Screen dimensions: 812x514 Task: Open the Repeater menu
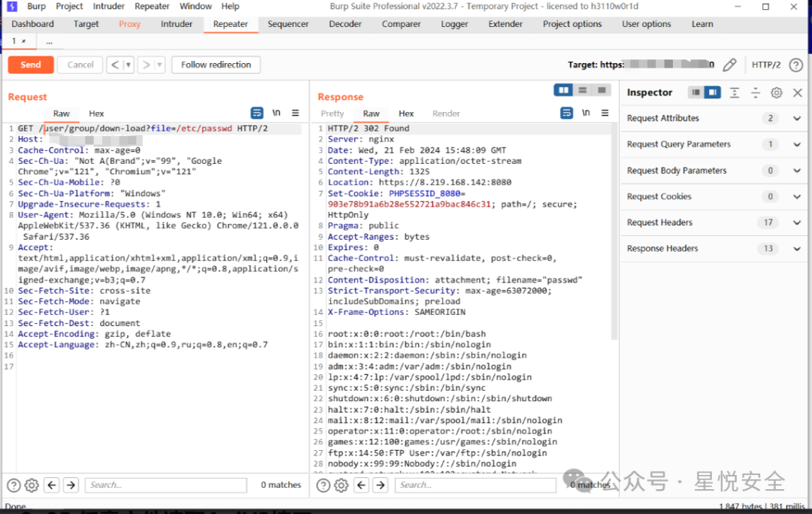[152, 6]
